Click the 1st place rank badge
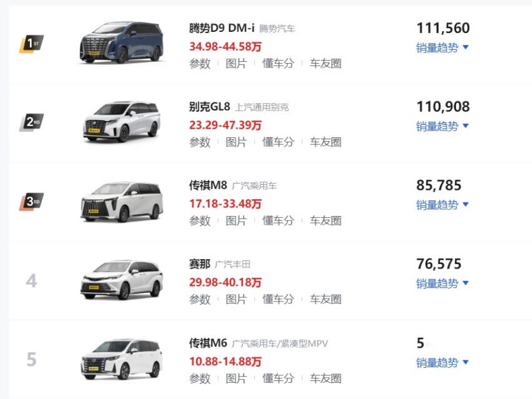Image resolution: width=532 pixels, height=399 pixels. [31, 44]
